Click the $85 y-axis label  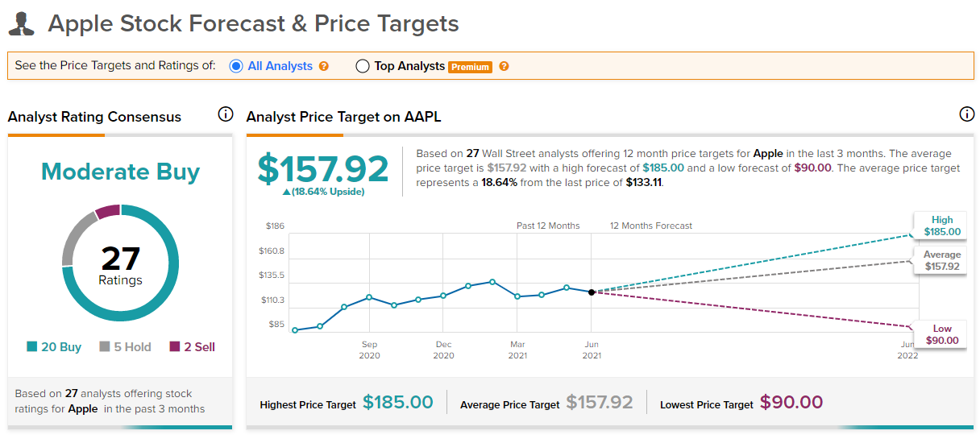click(x=276, y=325)
